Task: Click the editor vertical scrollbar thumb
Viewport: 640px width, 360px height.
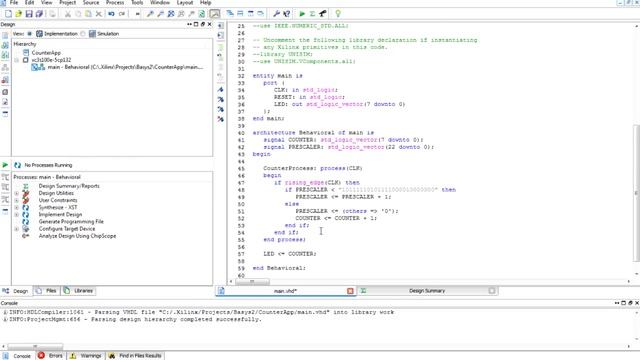Action: point(637,193)
